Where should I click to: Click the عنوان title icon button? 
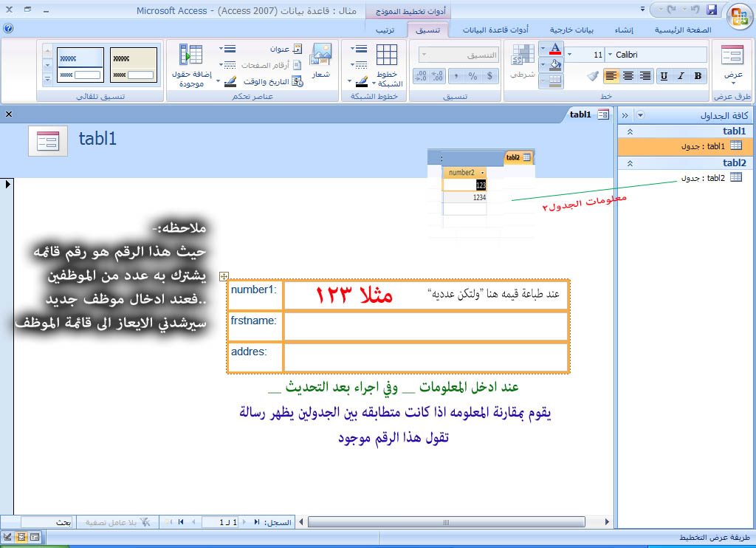click(286, 49)
